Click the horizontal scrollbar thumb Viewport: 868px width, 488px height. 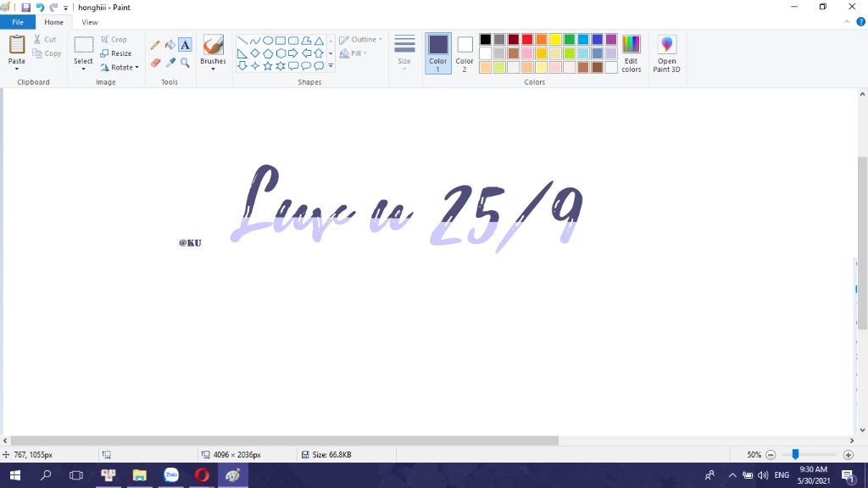[x=285, y=441]
